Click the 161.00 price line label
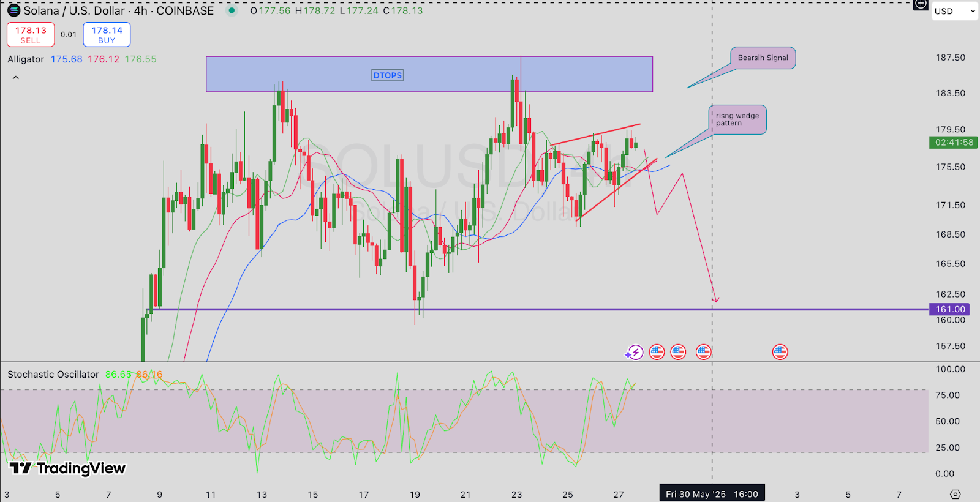The height and width of the screenshot is (502, 980). [x=950, y=309]
